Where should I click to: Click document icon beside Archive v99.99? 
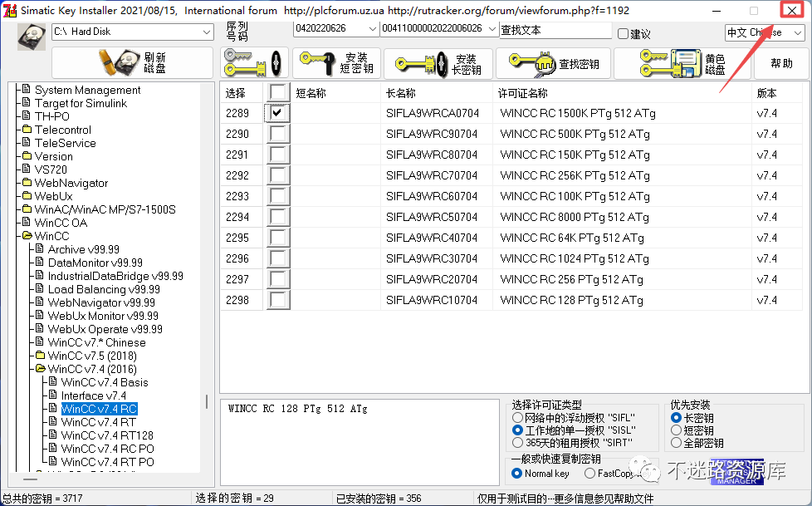(x=40, y=248)
